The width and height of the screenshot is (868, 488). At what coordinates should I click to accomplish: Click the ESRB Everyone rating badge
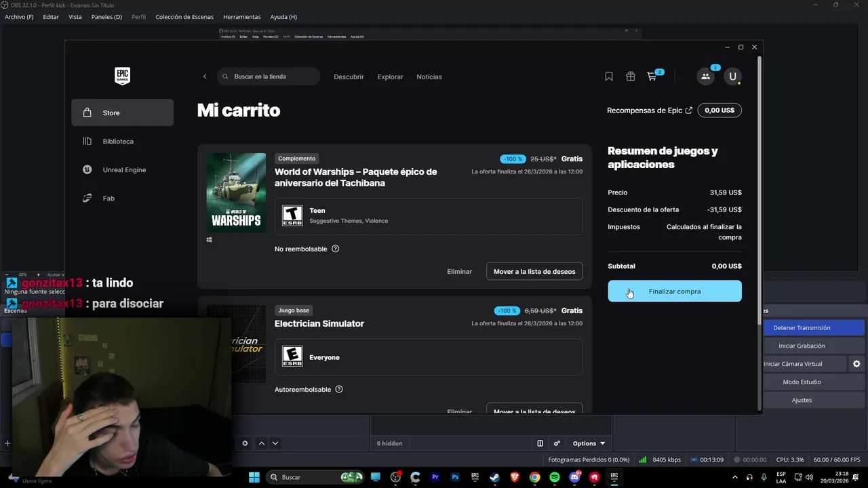[x=292, y=357]
